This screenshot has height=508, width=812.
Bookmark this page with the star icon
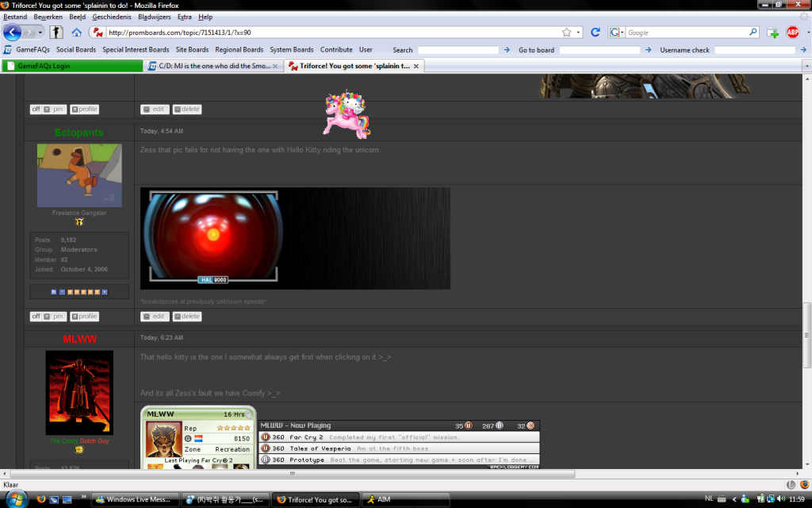(x=567, y=33)
